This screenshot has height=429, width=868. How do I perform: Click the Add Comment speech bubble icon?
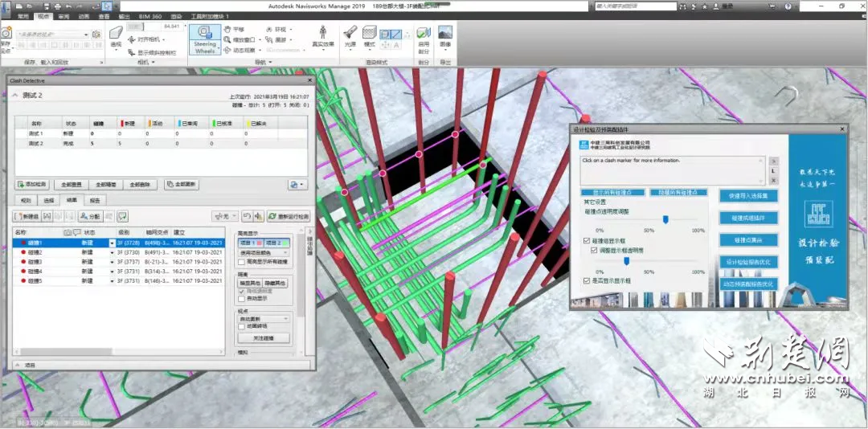pos(122,216)
